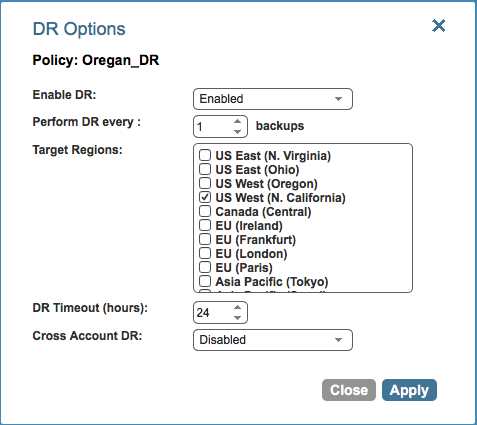Image resolution: width=477 pixels, height=425 pixels.
Task: Increase DR Timeout hours with up arrow
Action: tap(237, 307)
